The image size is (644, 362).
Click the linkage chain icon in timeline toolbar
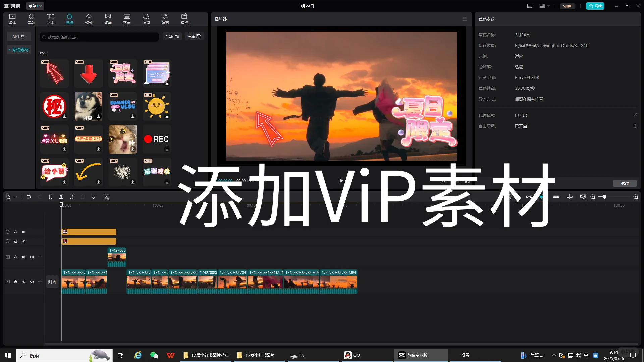(x=556, y=197)
